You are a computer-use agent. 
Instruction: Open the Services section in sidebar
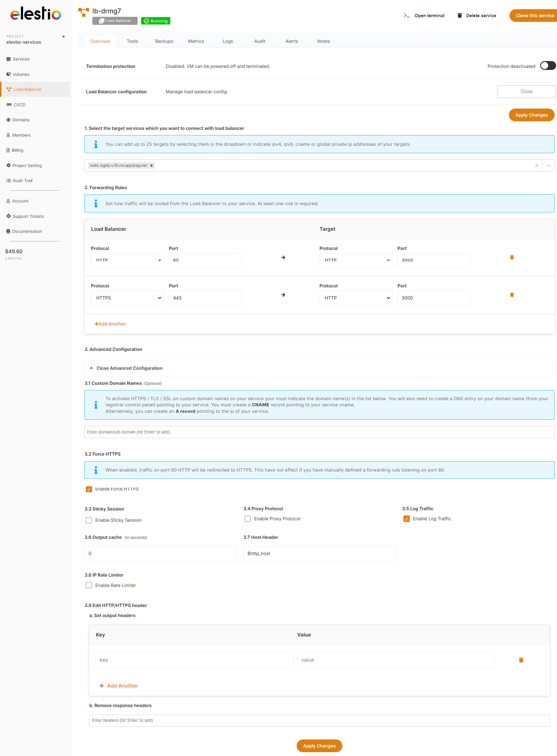pyautogui.click(x=21, y=59)
